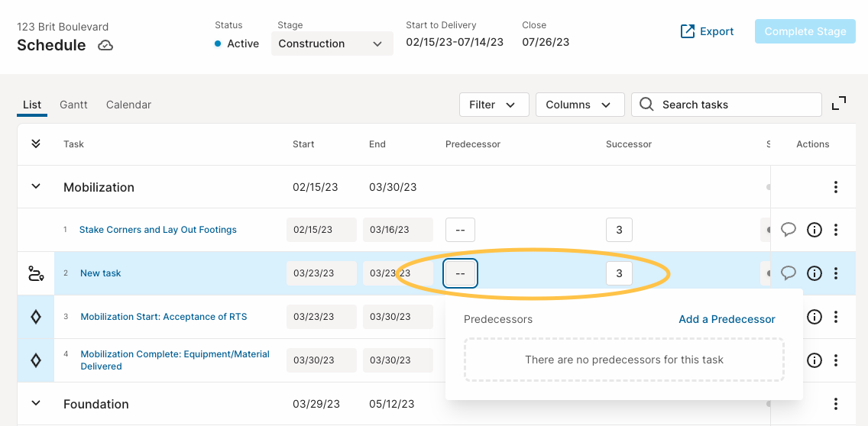868x426 pixels.
Task: Open the Stage Construction dropdown
Action: (332, 44)
